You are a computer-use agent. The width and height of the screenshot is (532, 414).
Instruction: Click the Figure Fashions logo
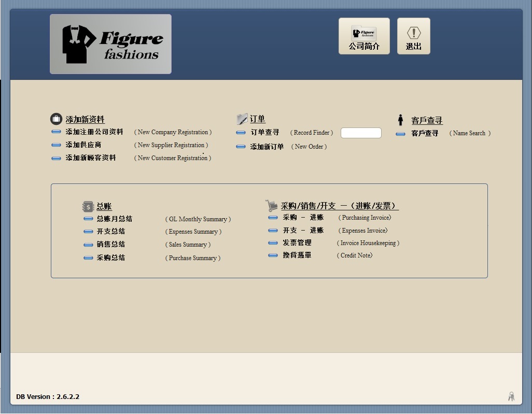110,44
